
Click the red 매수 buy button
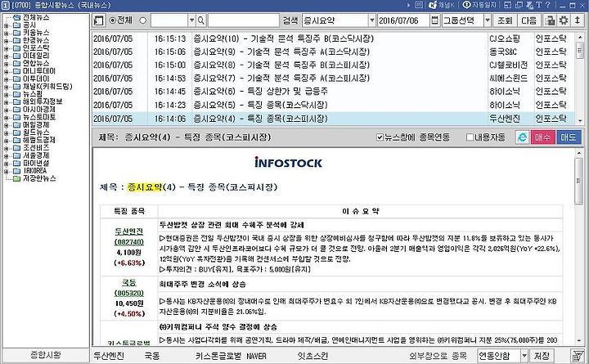(543, 137)
